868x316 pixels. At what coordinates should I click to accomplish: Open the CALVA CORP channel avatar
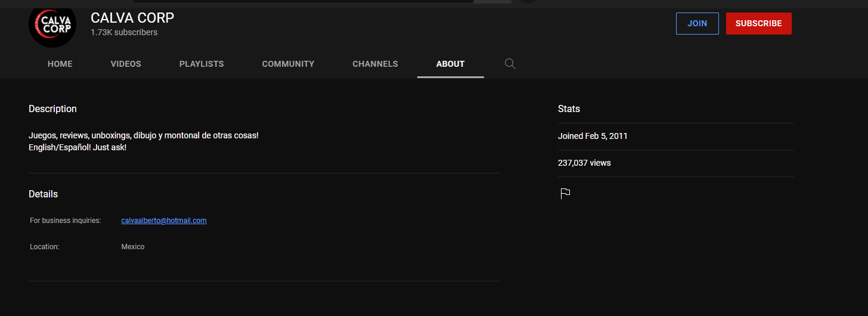tap(52, 25)
